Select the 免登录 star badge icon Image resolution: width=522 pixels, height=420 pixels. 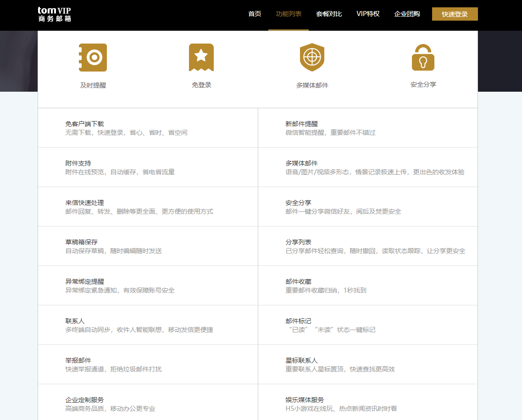pyautogui.click(x=201, y=57)
